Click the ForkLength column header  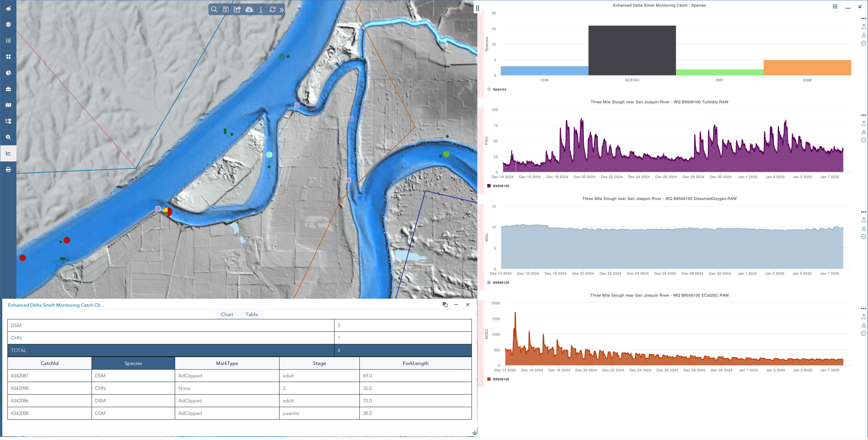[x=415, y=363]
